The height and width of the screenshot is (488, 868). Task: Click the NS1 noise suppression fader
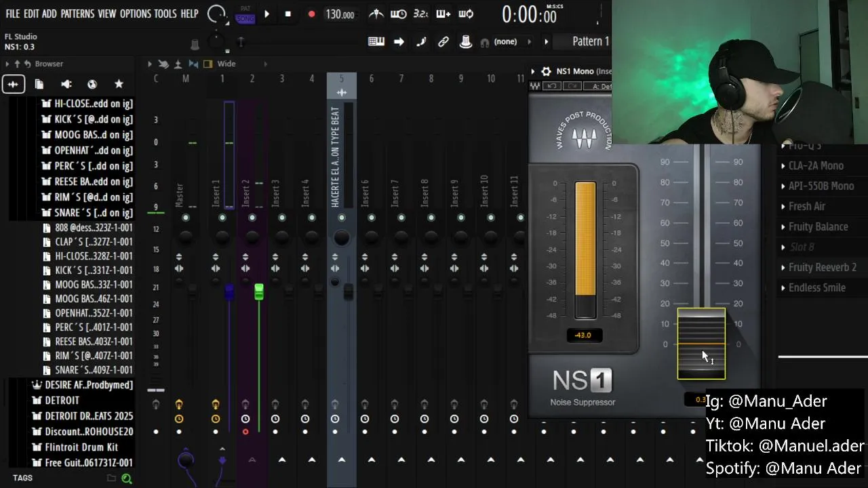tap(701, 344)
